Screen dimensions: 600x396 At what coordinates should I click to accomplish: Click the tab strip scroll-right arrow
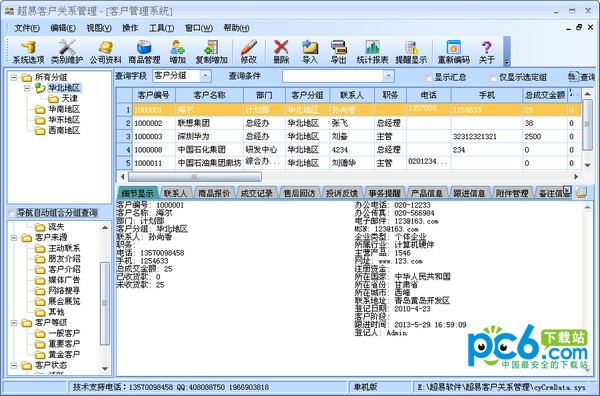click(567, 190)
